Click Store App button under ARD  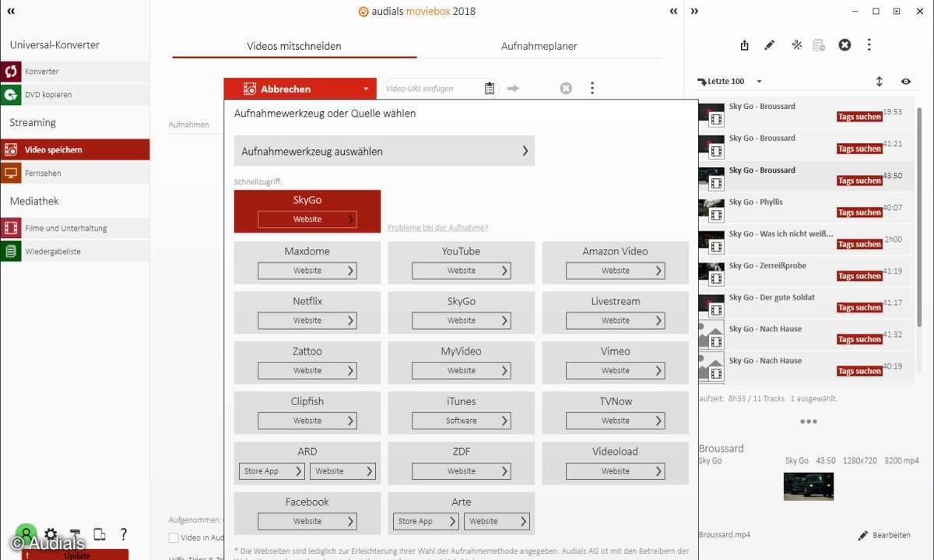tap(272, 471)
